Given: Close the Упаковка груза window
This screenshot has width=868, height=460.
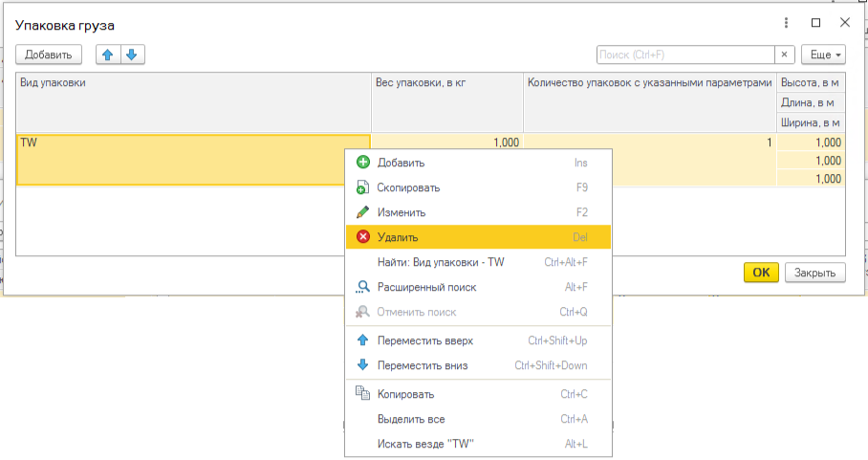Looking at the screenshot, I should tap(845, 23).
